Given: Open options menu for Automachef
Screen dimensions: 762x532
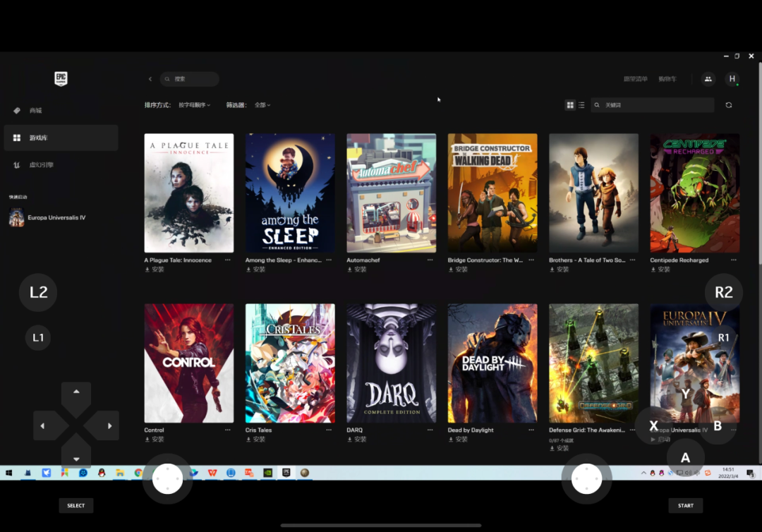Looking at the screenshot, I should point(430,260).
